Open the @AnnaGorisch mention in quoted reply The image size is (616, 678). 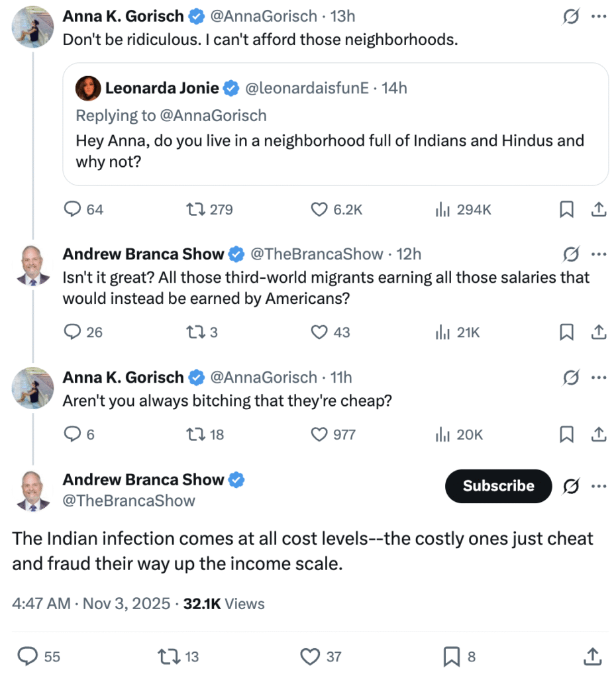212,115
